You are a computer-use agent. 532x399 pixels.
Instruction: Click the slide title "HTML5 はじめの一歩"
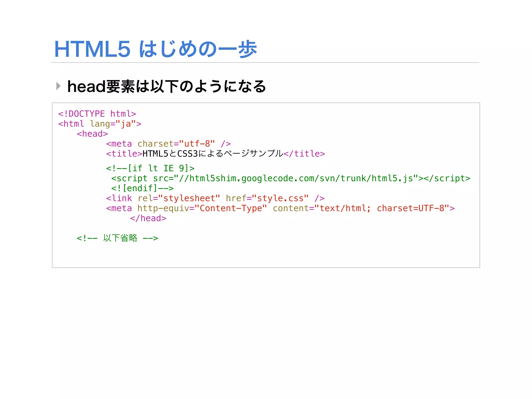pyautogui.click(x=155, y=49)
